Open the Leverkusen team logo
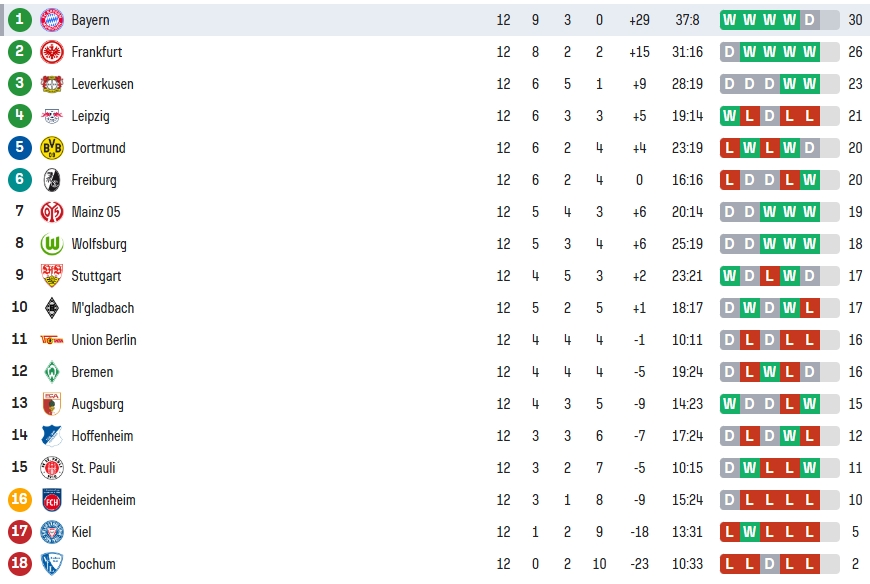The height and width of the screenshot is (584, 870). 52,84
